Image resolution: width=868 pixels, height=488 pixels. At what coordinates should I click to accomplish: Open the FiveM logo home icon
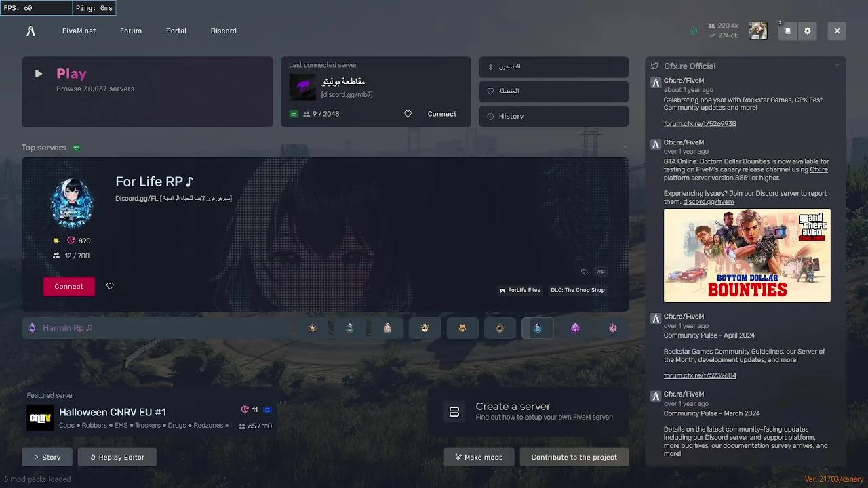point(31,30)
